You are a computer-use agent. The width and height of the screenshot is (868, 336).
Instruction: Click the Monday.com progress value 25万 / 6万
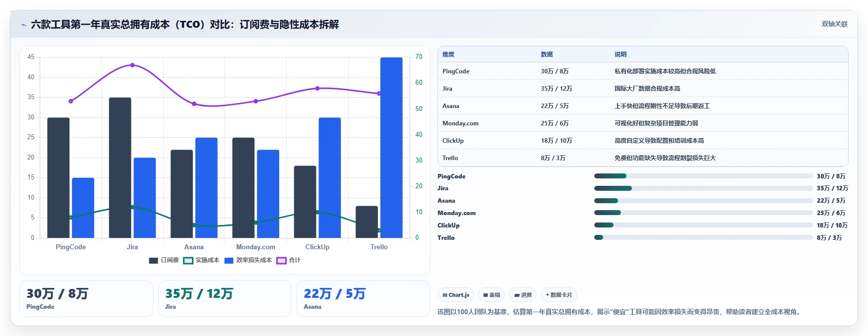pos(831,213)
